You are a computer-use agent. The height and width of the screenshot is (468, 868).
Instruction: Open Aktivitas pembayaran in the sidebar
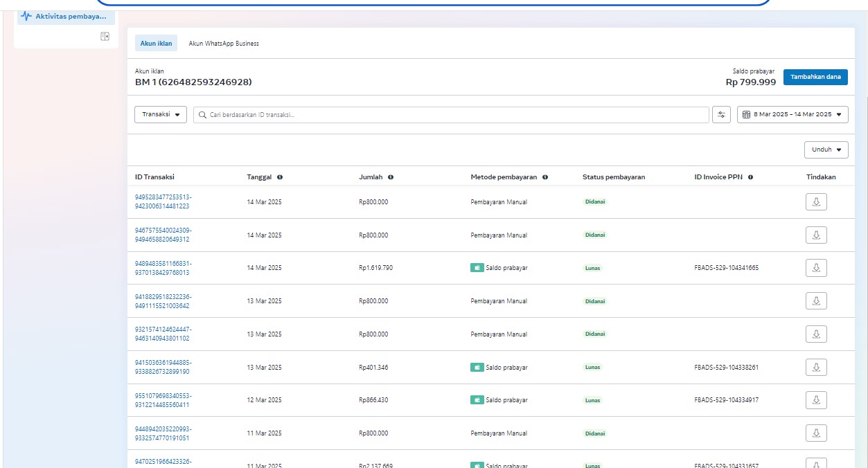click(66, 16)
